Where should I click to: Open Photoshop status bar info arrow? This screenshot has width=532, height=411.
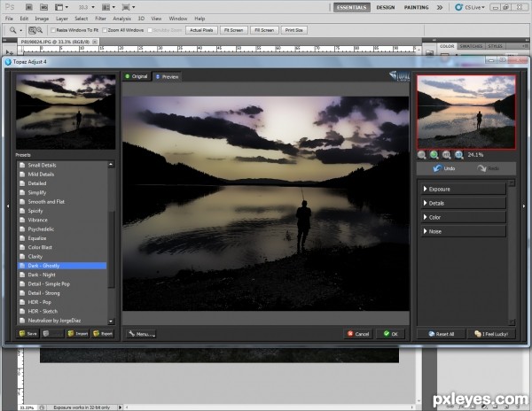(120, 407)
